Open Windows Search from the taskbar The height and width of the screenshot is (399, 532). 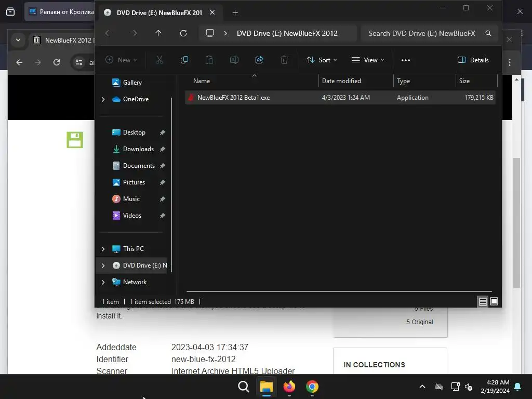tap(244, 387)
